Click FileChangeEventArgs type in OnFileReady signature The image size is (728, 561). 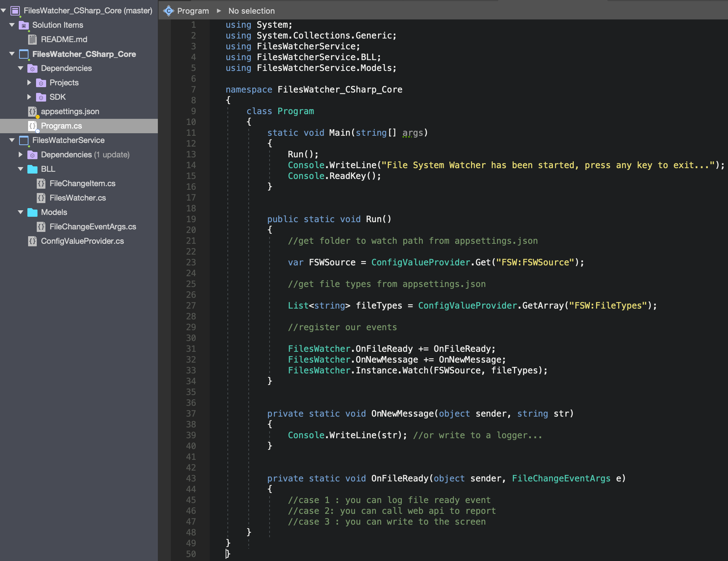point(561,479)
